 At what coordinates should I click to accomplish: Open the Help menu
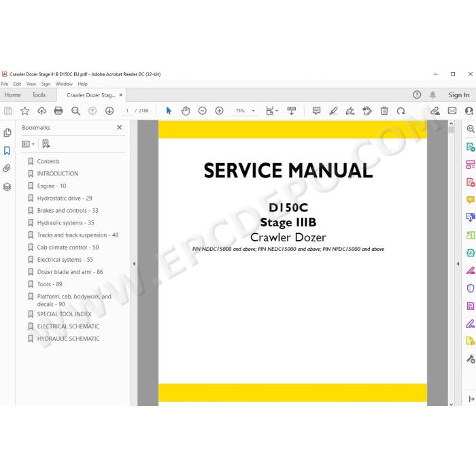point(82,84)
